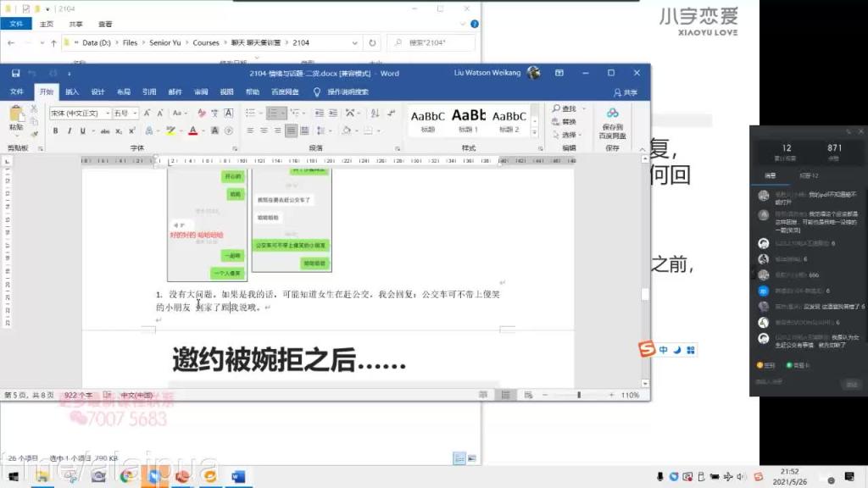The image size is (868, 488).
Task: Click the Share button in Word
Action: (x=626, y=92)
